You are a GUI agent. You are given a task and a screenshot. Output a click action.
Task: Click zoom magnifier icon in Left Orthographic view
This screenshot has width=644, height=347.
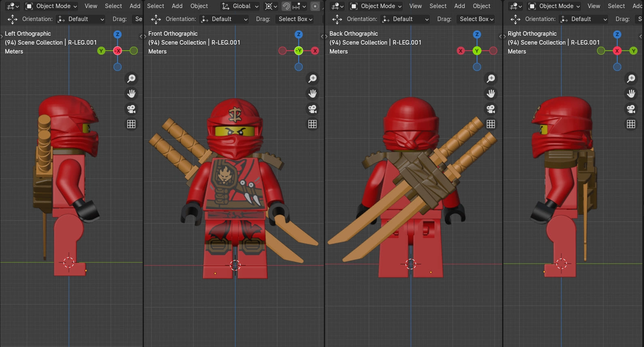[x=131, y=79]
